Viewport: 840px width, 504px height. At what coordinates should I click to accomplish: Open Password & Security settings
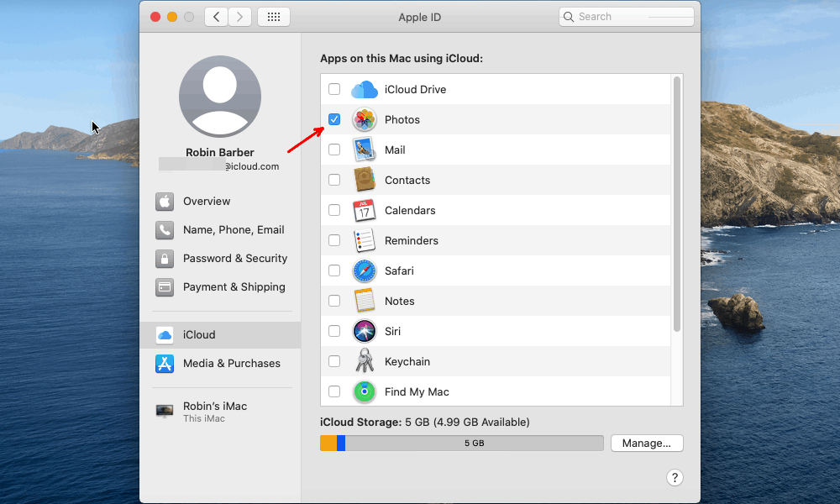point(220,259)
